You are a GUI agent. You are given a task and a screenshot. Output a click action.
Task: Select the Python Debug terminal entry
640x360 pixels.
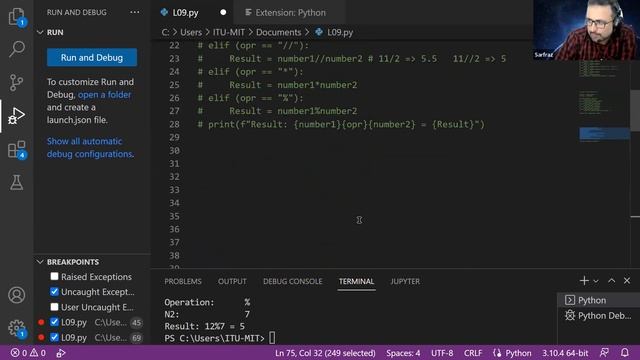pos(598,316)
